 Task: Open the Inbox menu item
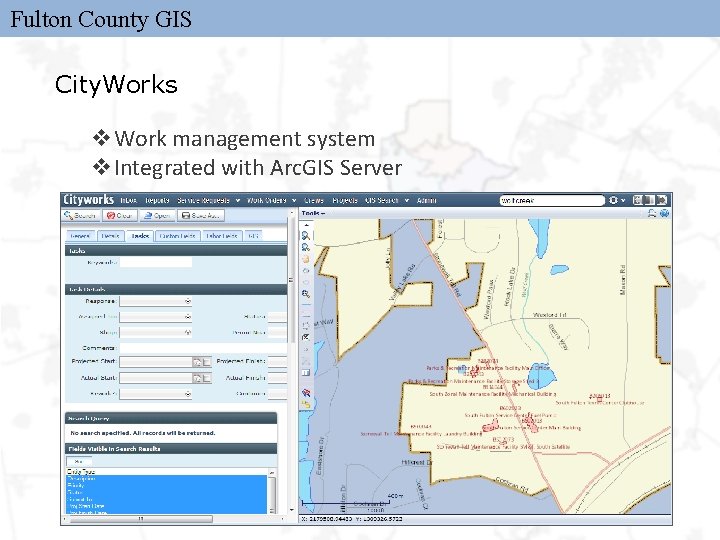click(x=129, y=200)
